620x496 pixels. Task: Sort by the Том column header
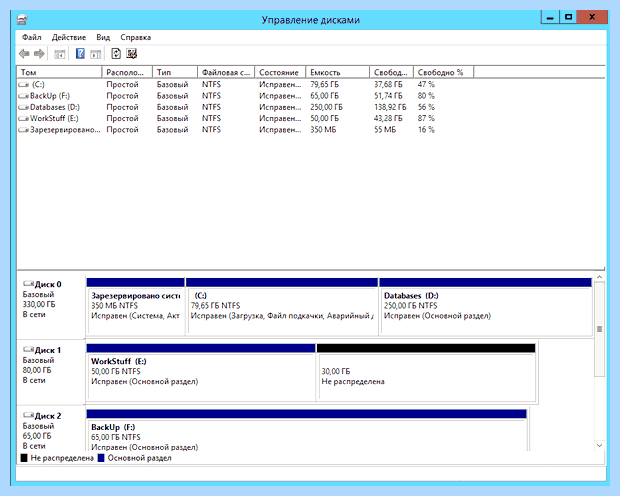pyautogui.click(x=59, y=72)
